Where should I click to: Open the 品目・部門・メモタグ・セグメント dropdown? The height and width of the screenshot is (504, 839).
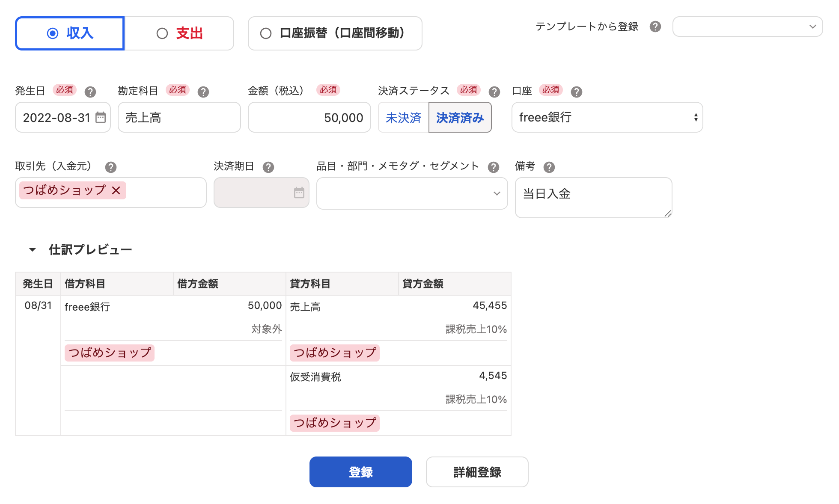[x=412, y=193]
